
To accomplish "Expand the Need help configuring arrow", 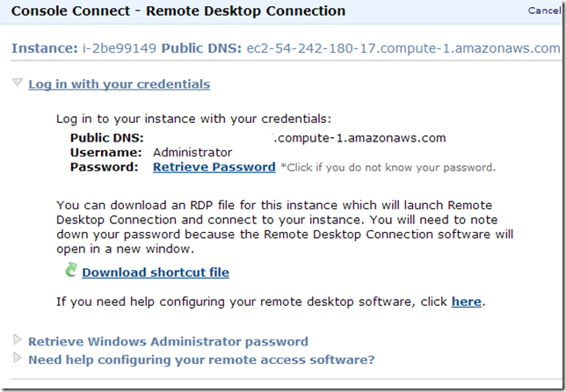I will tap(18, 358).
